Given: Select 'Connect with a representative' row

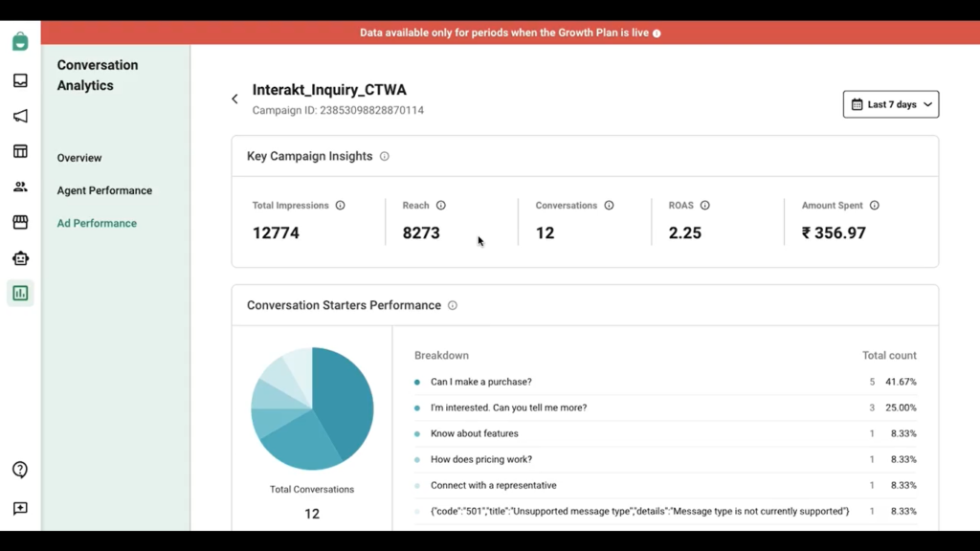Looking at the screenshot, I should tap(666, 485).
